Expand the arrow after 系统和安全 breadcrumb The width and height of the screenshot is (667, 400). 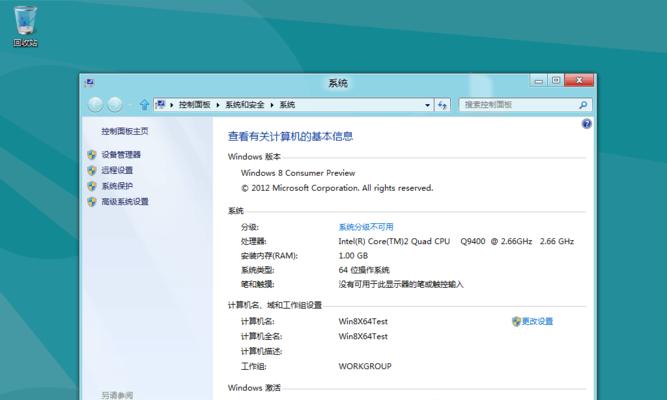point(272,105)
